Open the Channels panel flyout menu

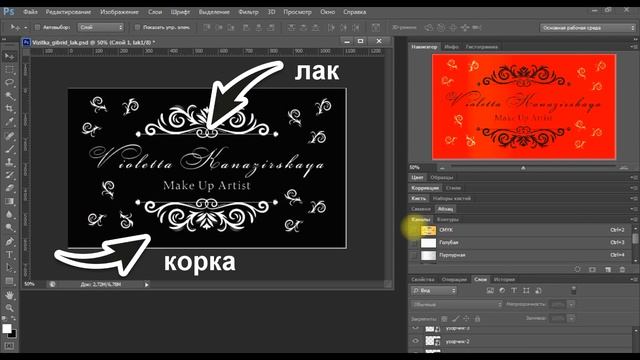coord(633,219)
